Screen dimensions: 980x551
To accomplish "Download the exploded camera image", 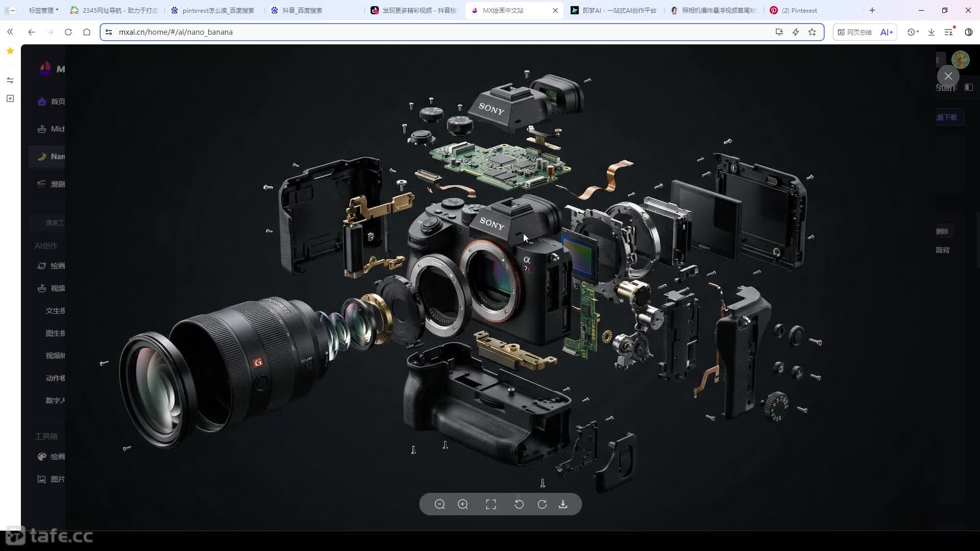I will point(563,505).
